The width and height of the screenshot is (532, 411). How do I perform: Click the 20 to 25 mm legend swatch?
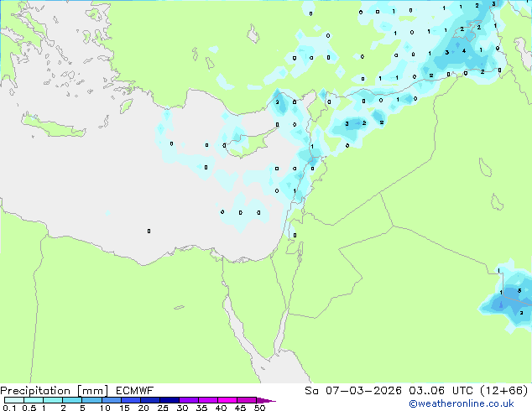[150, 400]
